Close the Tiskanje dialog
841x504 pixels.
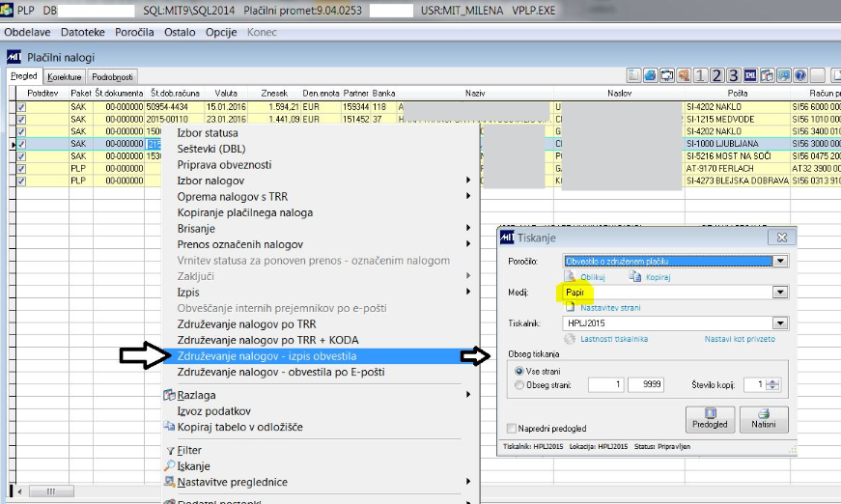click(x=781, y=237)
